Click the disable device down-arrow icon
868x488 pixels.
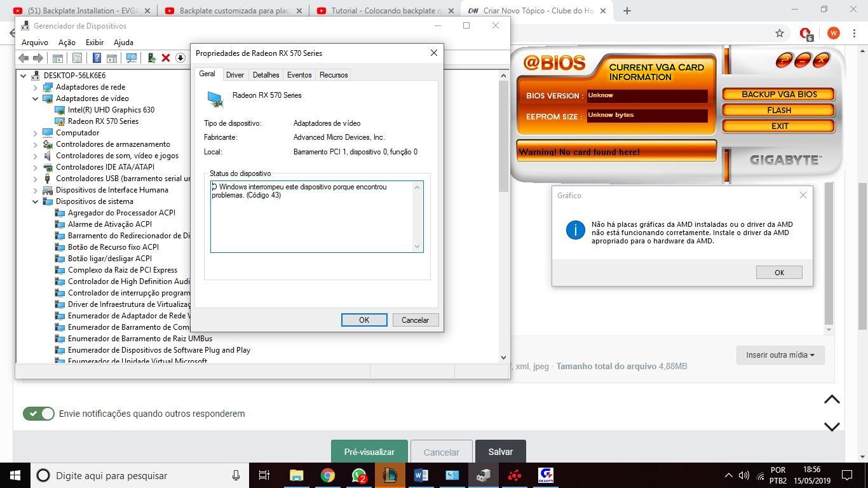pos(180,58)
